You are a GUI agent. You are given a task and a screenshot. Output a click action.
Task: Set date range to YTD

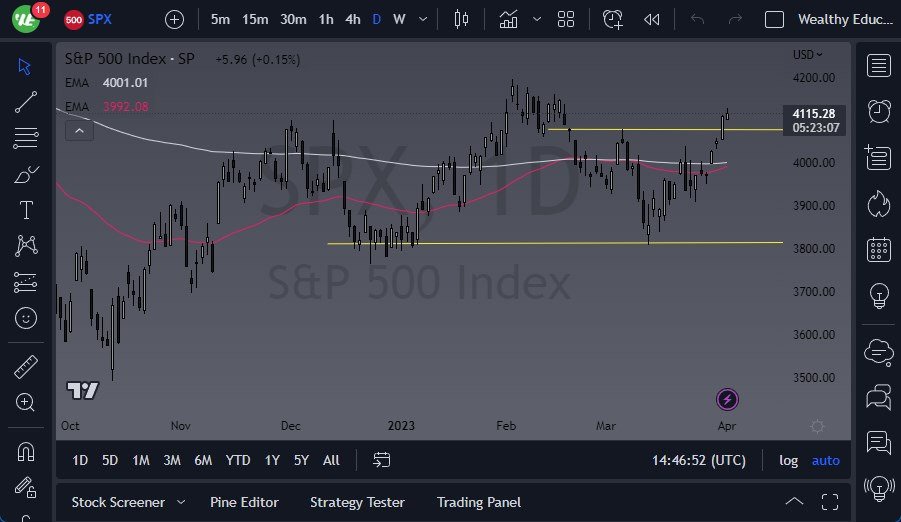[238, 460]
